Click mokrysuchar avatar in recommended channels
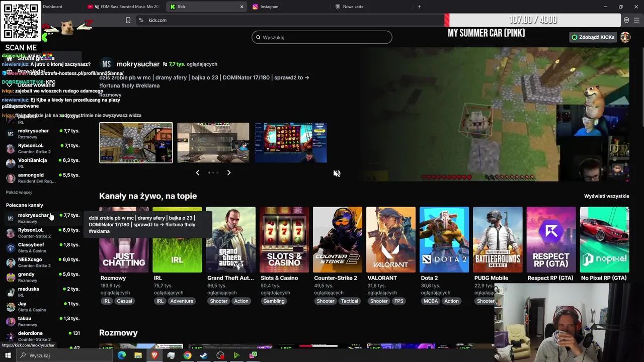Screen dimensions: 644x362 click(11, 218)
